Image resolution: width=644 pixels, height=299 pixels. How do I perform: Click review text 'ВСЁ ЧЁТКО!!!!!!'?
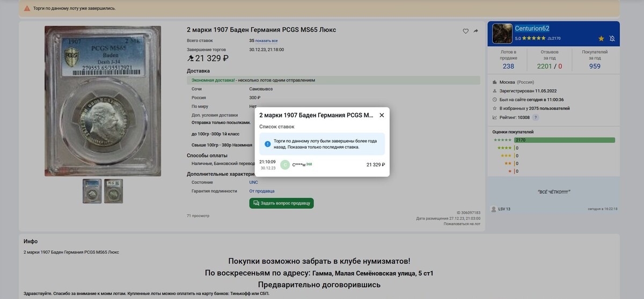tap(554, 192)
